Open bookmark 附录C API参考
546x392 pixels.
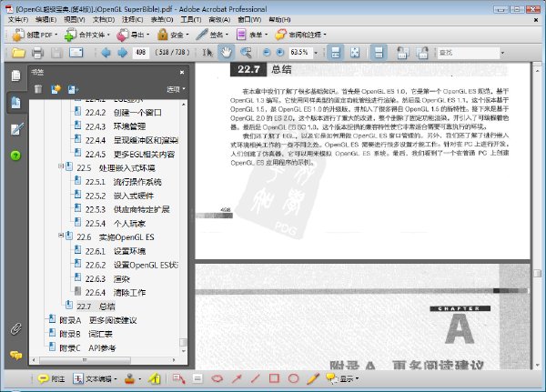point(87,347)
